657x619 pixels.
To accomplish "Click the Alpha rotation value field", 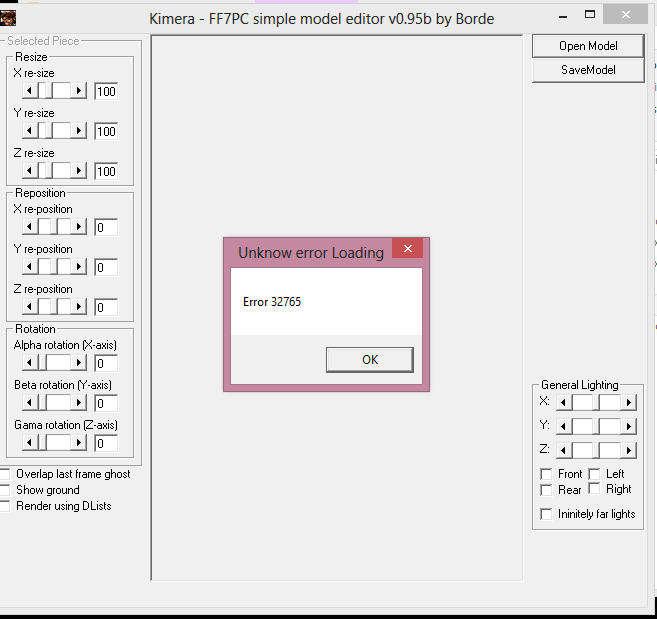I will tap(106, 363).
